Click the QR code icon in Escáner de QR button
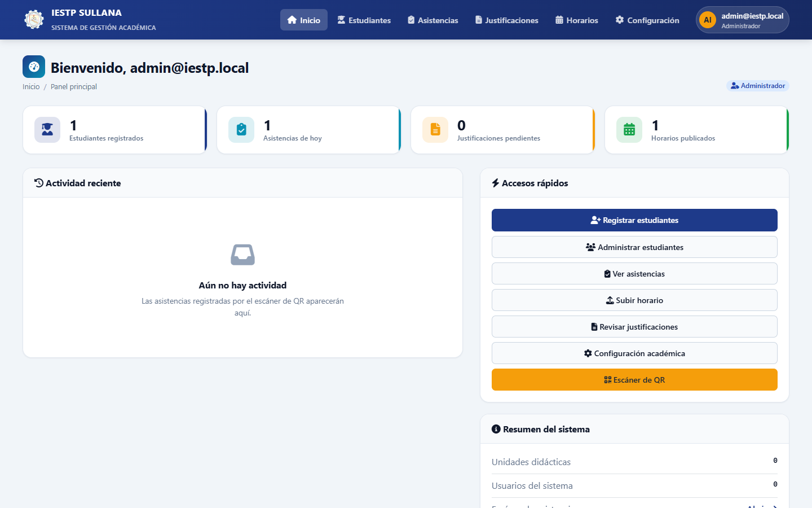Image resolution: width=812 pixels, height=508 pixels. [x=608, y=380]
